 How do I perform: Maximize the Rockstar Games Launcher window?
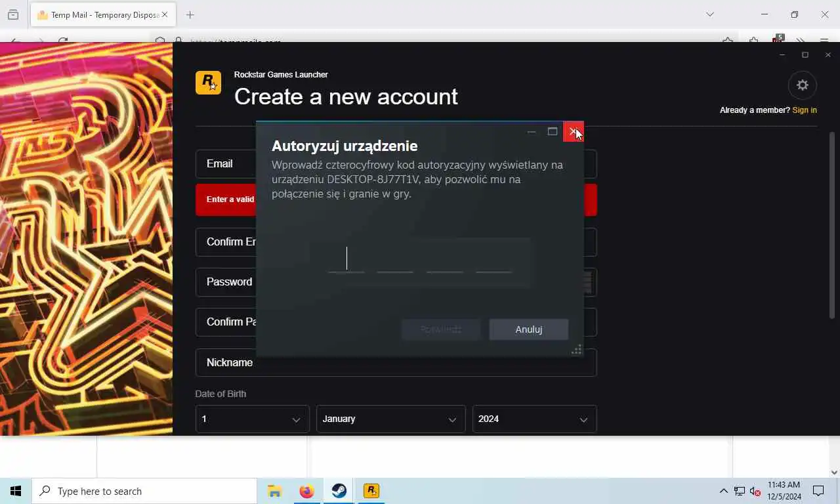pos(805,55)
